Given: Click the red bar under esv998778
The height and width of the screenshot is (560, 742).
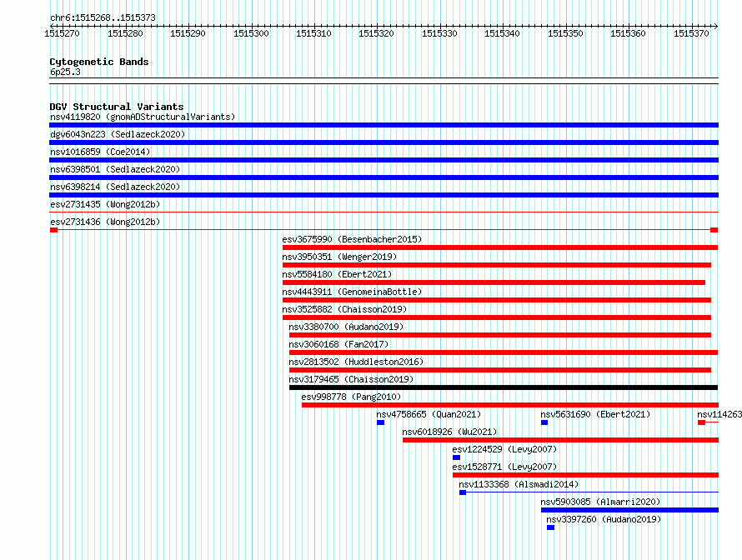Looking at the screenshot, I should click(510, 405).
